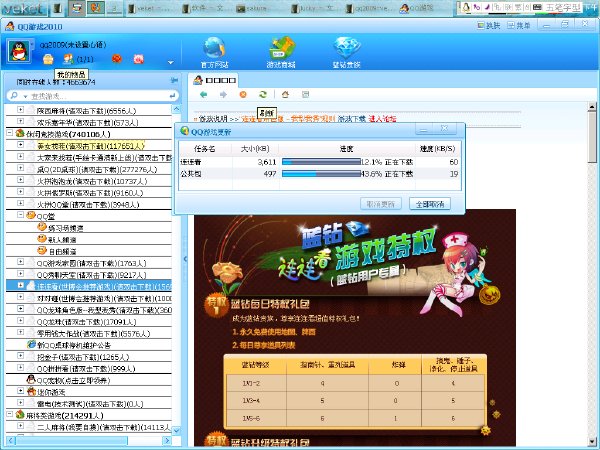Screen dimensions: 600x450
Task: Collapse the 休闲竞技游戏 category
Action: pyautogui.click(x=9, y=133)
